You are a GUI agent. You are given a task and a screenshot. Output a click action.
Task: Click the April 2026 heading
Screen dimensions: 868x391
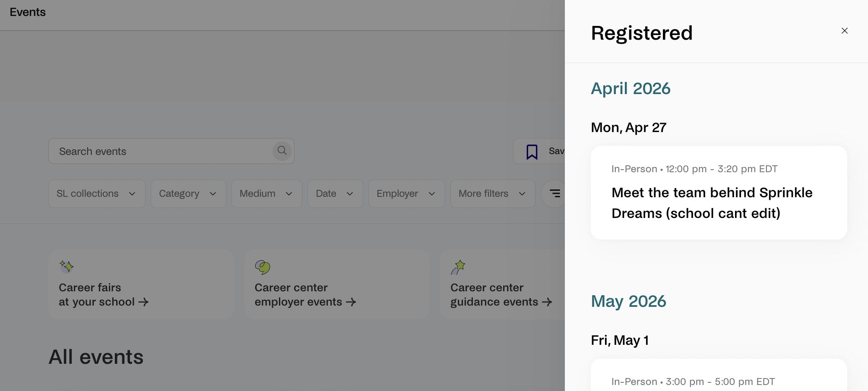(630, 88)
